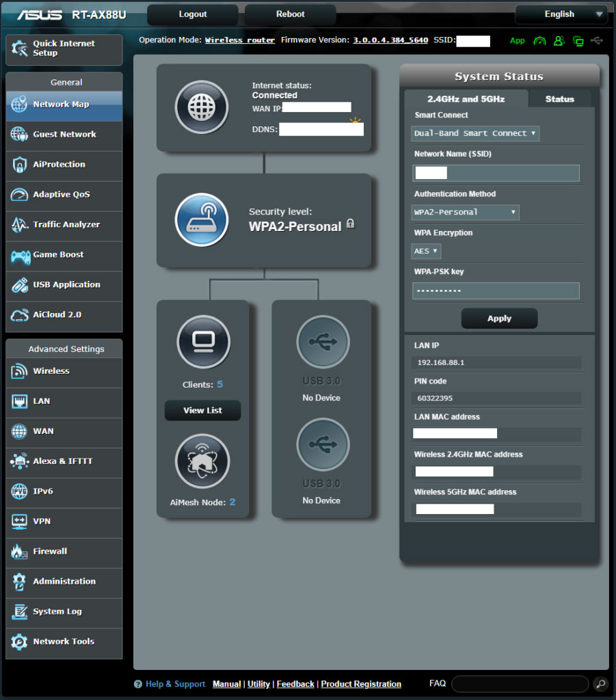Click the WPA-PSK key field
The image size is (616, 700).
pos(496,291)
